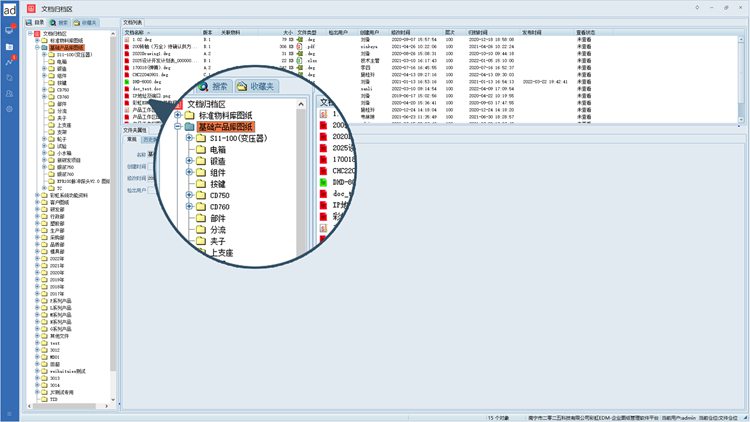Select the 目录 tab

pyautogui.click(x=35, y=21)
